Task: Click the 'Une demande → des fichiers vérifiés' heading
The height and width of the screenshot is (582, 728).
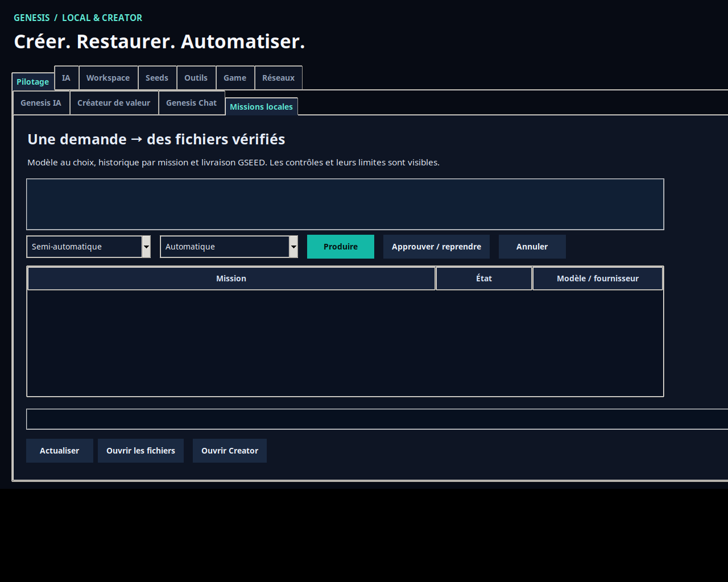Action: pyautogui.click(x=156, y=139)
